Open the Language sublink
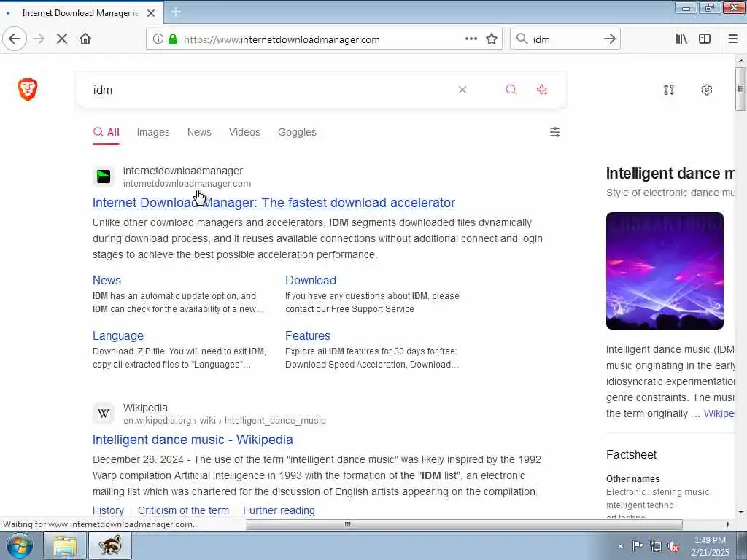Image resolution: width=747 pixels, height=560 pixels. coord(117,335)
